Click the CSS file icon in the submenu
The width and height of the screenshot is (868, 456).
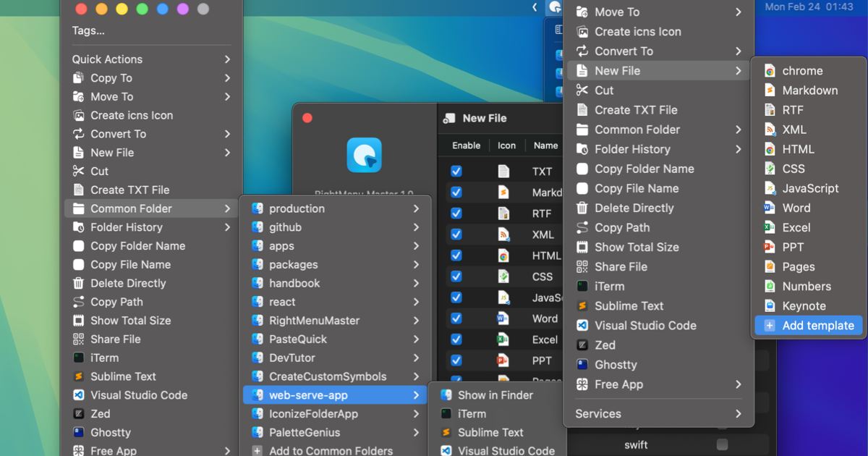769,169
